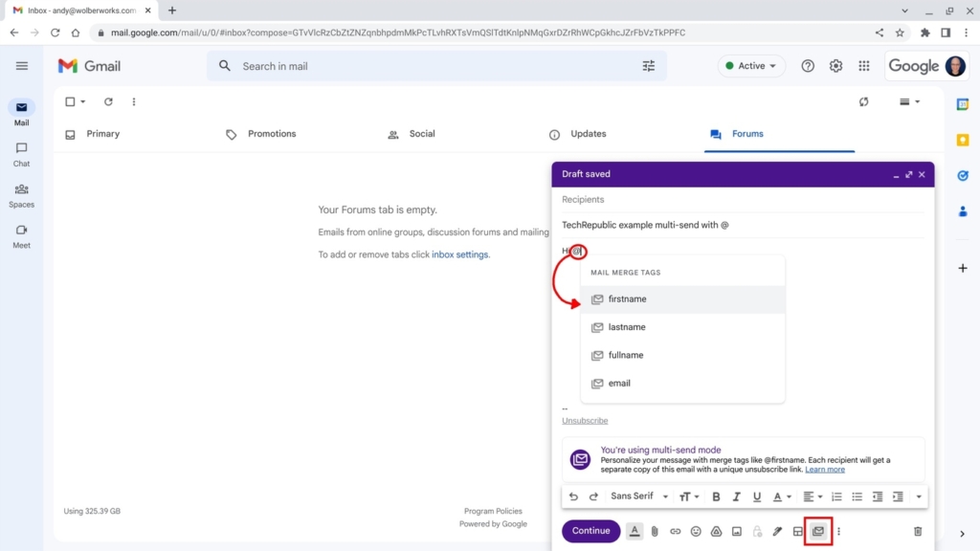Screen dimensions: 980x551
Task: Toggle confidential mode for the email
Action: tap(757, 531)
